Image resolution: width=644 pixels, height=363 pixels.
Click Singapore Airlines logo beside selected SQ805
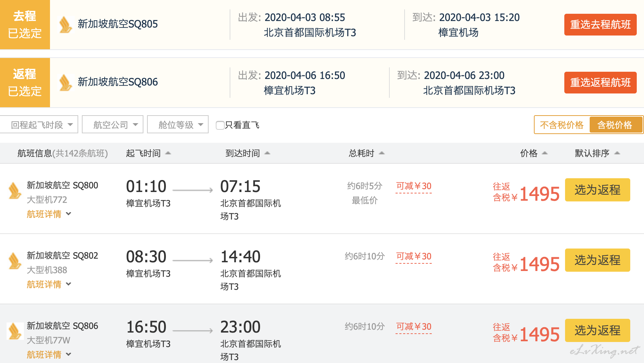coord(66,24)
